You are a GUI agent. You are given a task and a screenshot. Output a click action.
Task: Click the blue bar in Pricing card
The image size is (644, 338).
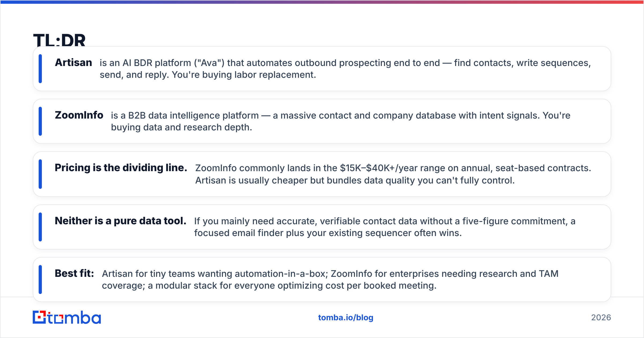40,174
